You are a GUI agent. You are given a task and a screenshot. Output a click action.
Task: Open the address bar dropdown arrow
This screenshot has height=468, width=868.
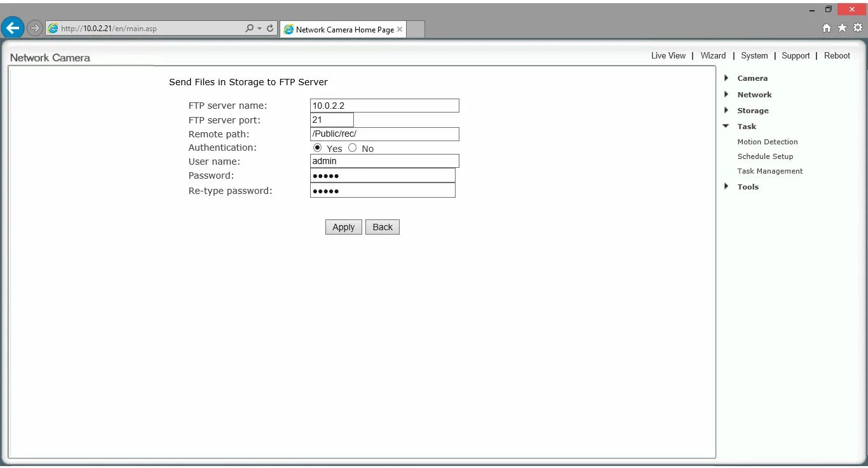[259, 29]
